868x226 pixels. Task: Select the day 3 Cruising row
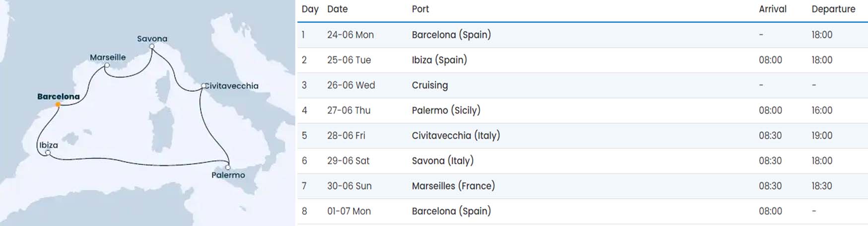(583, 85)
